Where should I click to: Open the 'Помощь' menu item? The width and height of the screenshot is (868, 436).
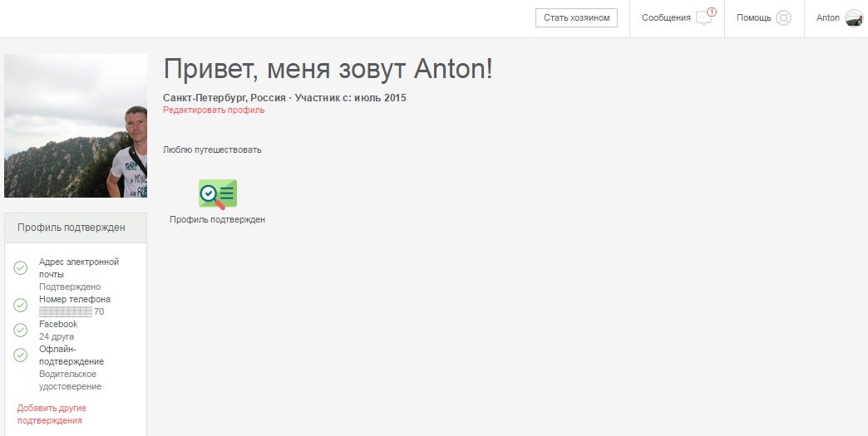tap(753, 17)
